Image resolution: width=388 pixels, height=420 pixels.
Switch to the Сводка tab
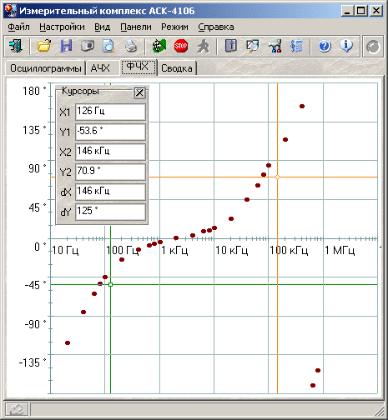click(x=177, y=68)
